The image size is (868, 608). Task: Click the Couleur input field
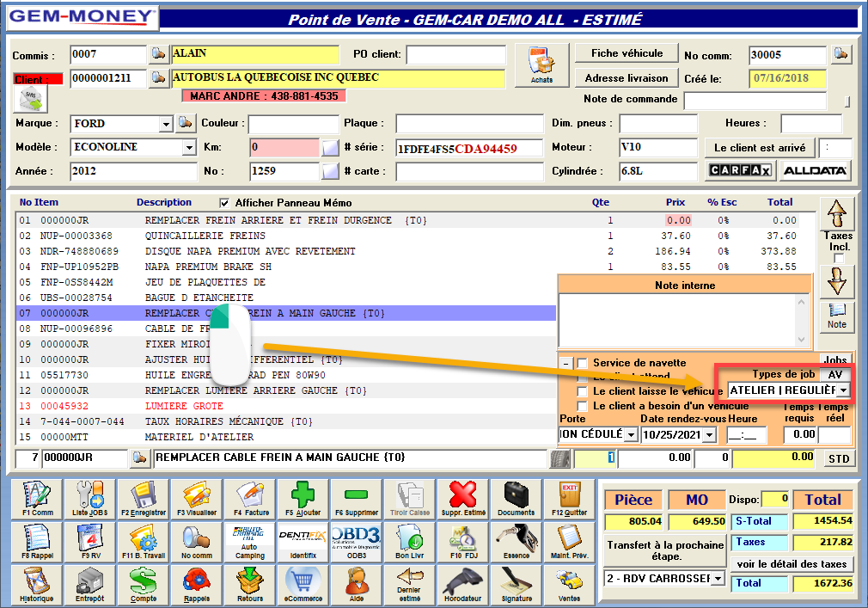pyautogui.click(x=293, y=124)
